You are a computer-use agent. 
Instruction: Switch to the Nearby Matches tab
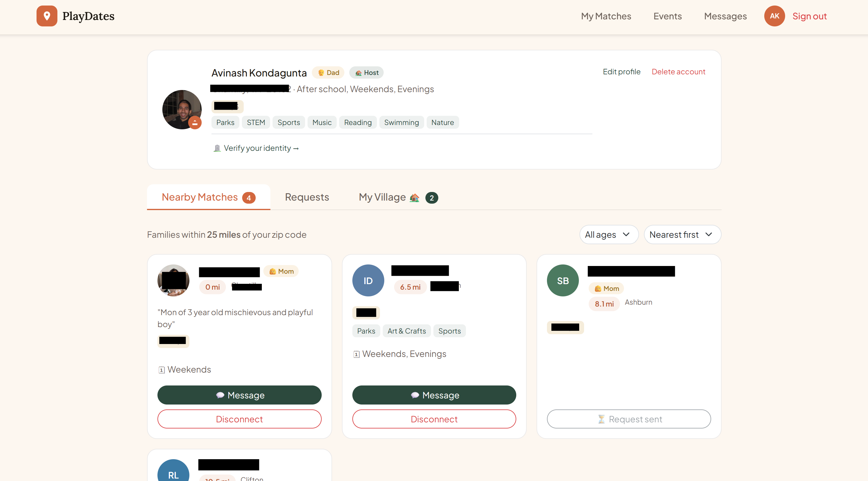tap(208, 197)
